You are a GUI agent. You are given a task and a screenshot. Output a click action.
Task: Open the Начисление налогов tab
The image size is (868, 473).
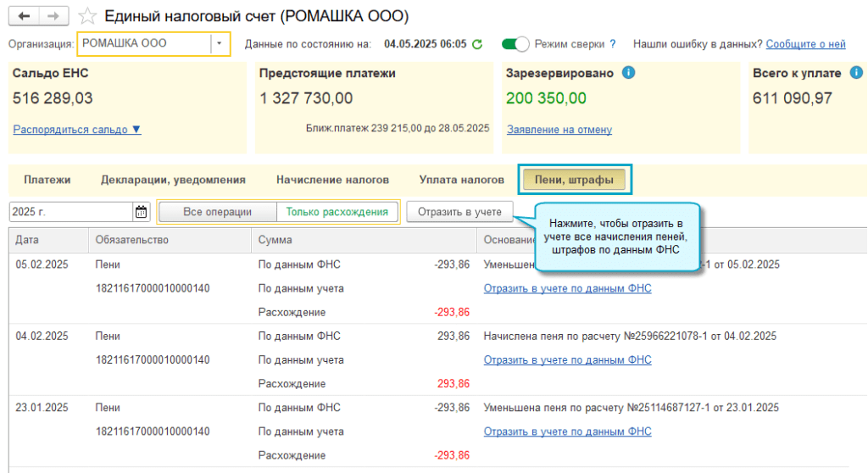[x=332, y=180]
